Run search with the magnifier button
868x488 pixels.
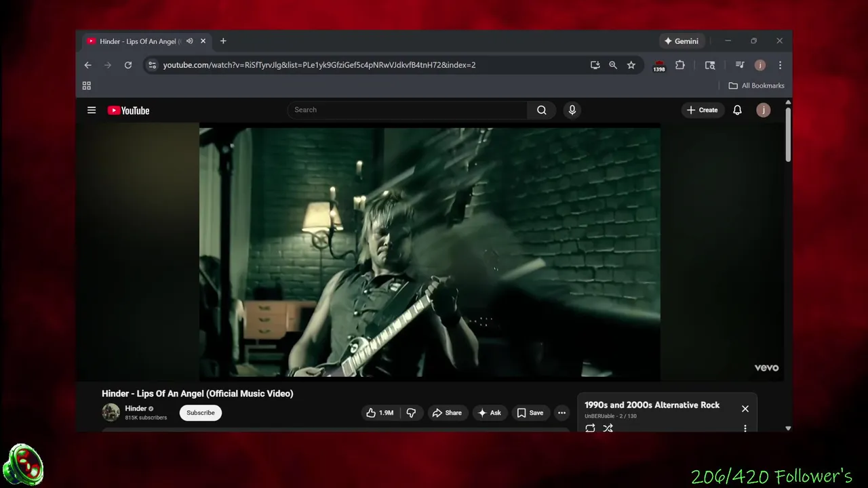(541, 110)
